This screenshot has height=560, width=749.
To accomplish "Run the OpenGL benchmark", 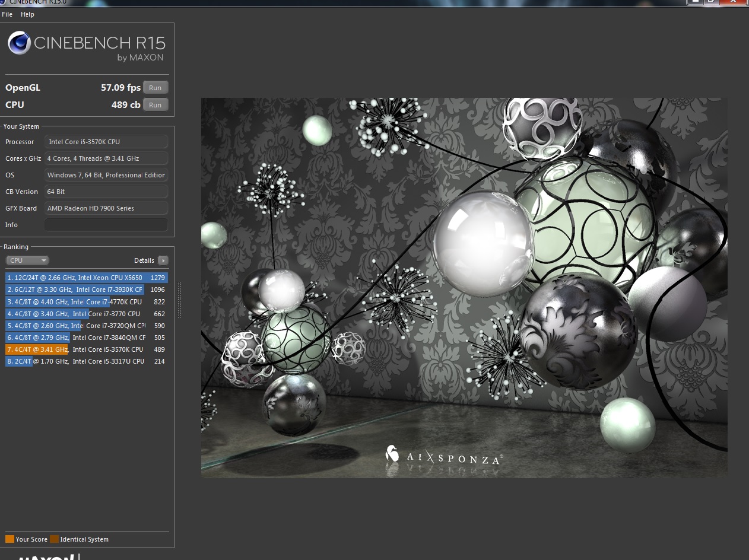I will click(x=155, y=87).
